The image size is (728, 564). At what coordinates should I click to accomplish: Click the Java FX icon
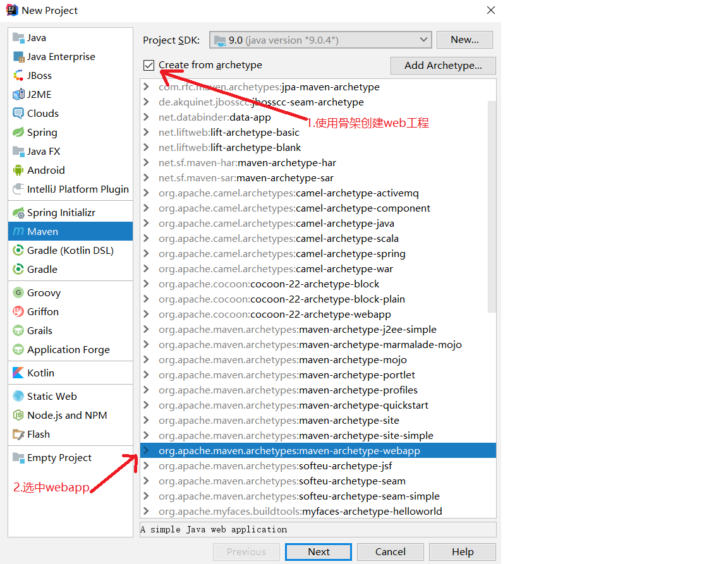tap(18, 152)
